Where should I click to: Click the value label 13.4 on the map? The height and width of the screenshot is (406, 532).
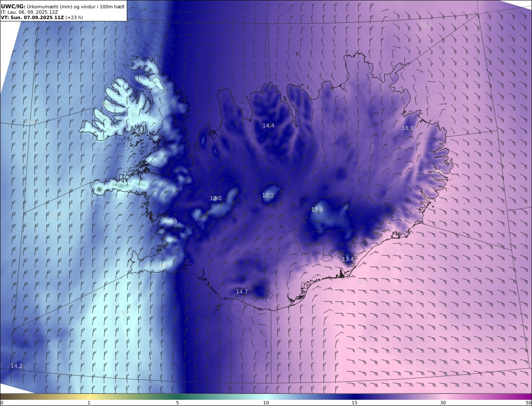coord(347,259)
